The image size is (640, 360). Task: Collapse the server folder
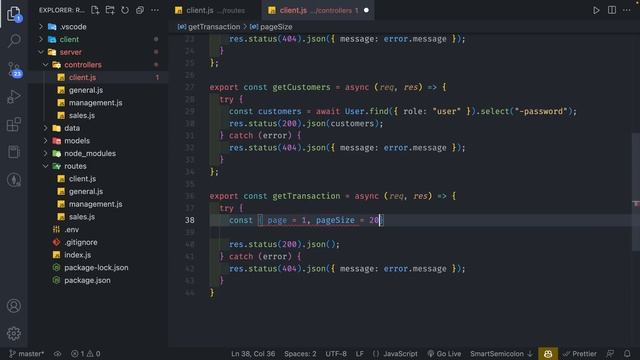[98, 52]
